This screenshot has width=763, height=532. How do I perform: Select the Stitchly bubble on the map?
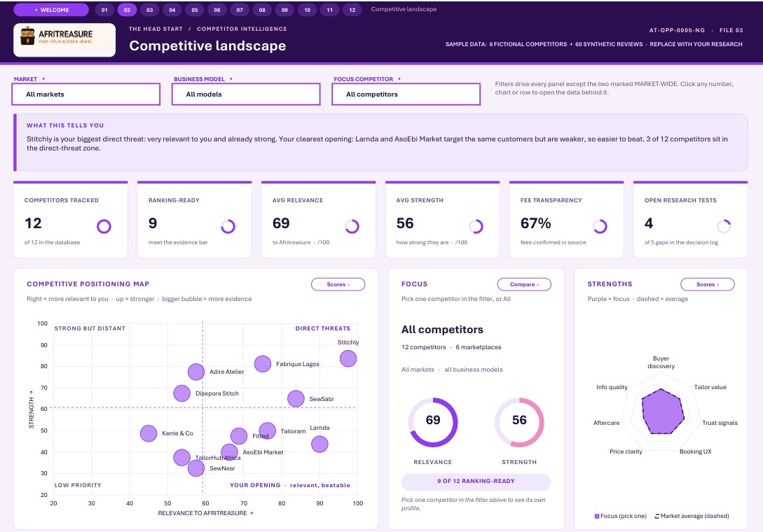(348, 359)
